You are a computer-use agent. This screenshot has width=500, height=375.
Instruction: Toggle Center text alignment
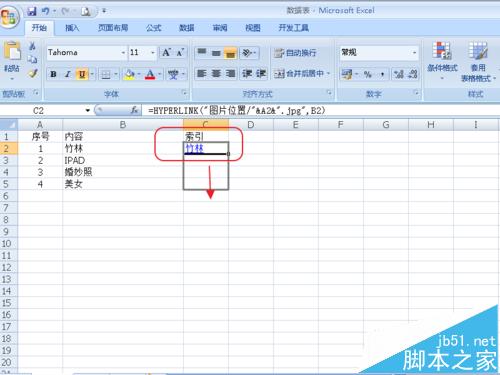[x=216, y=73]
